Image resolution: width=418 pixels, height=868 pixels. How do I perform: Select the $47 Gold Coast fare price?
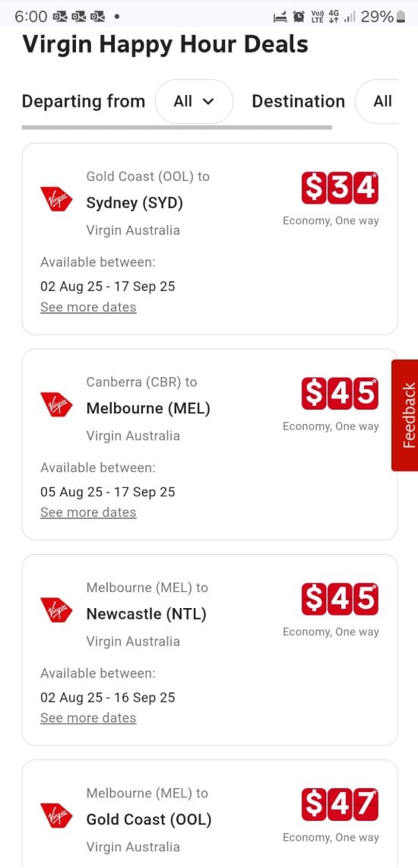point(340,805)
